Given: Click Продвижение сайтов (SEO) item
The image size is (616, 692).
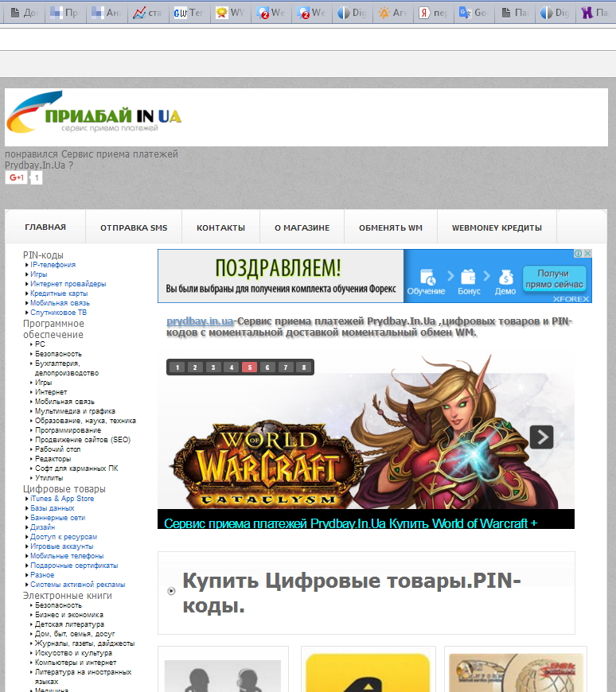Looking at the screenshot, I should (x=83, y=440).
